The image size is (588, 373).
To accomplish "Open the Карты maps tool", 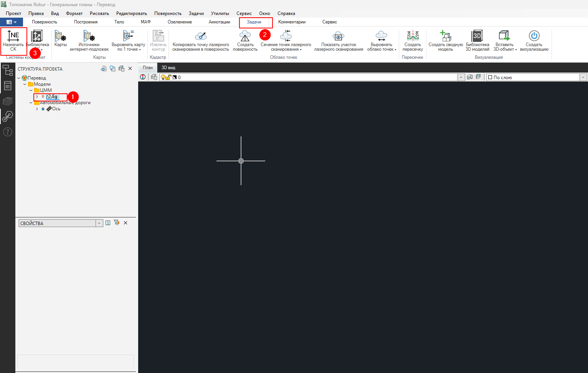I will [61, 39].
